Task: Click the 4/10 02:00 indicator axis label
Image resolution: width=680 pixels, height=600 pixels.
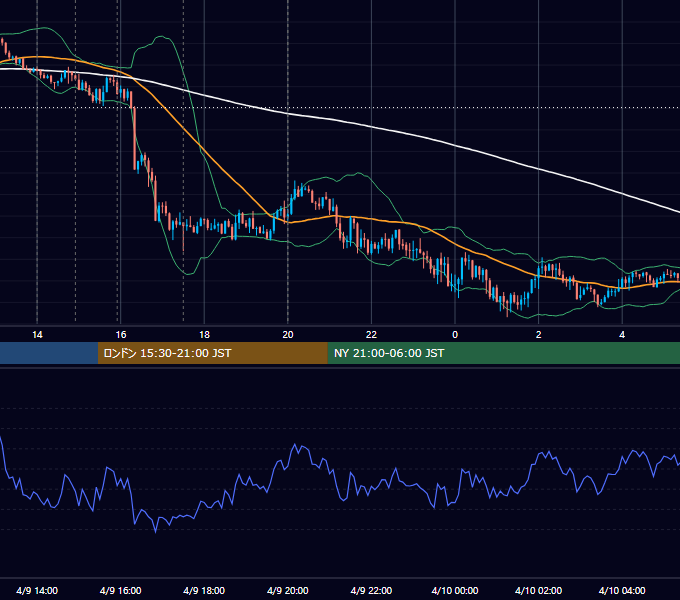Action: (x=539, y=590)
